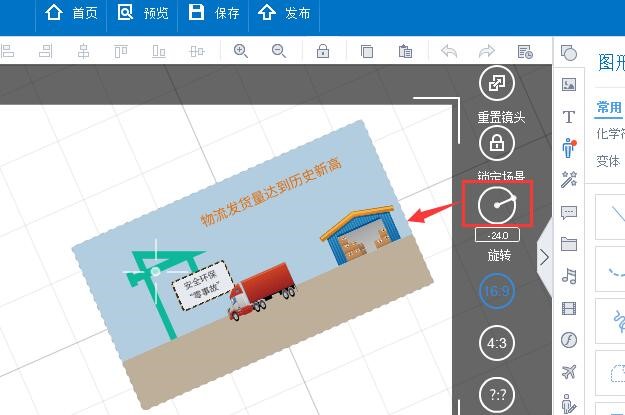Click the rotation dial control
The height and width of the screenshot is (415, 625).
[x=497, y=205]
